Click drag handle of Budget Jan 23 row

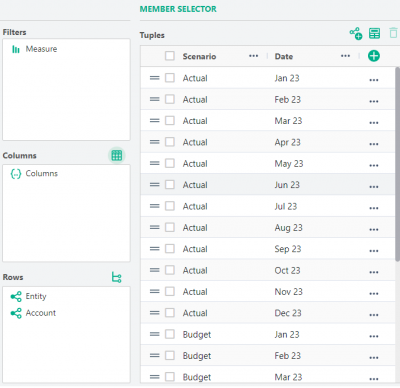pyautogui.click(x=154, y=334)
